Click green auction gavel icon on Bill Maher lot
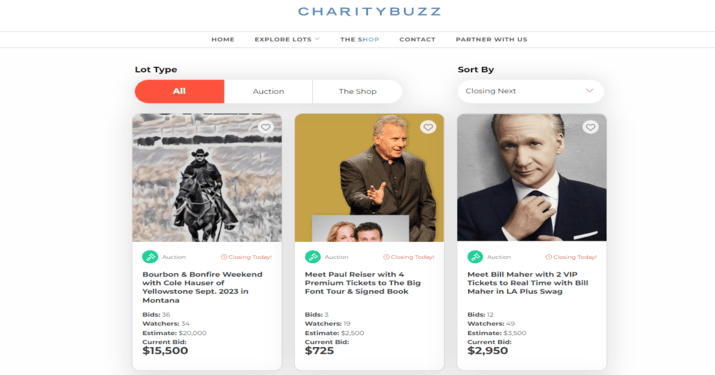 [475, 257]
